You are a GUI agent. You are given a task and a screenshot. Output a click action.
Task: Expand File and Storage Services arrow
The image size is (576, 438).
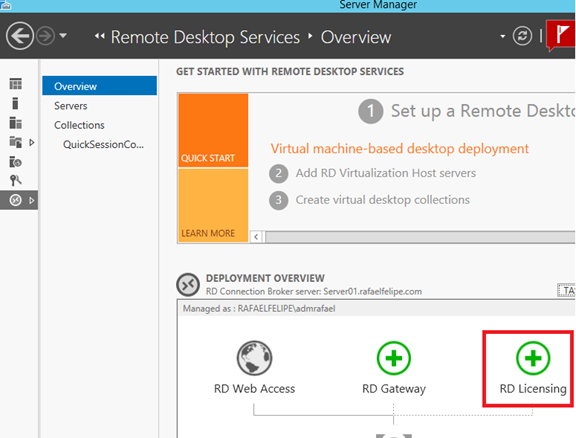point(32,143)
